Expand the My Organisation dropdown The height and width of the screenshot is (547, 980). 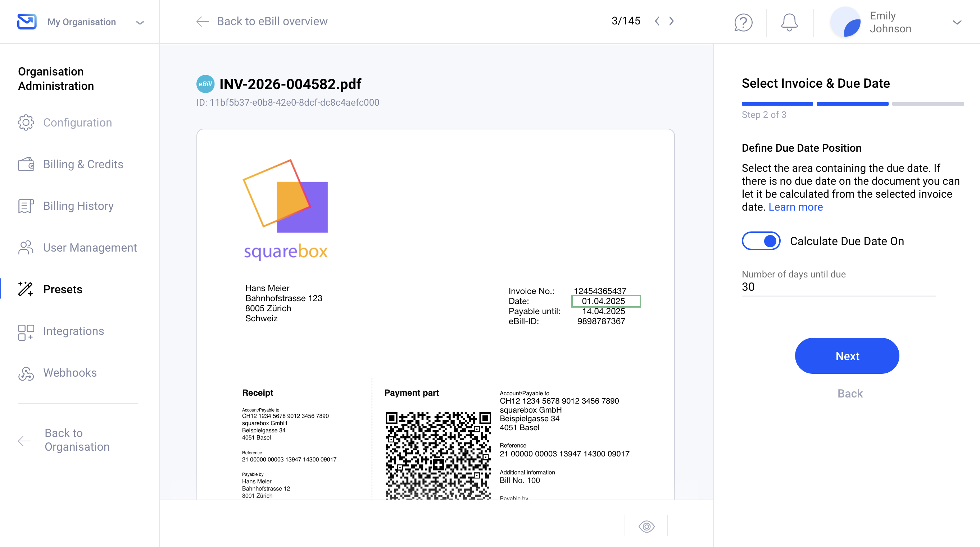coord(140,22)
